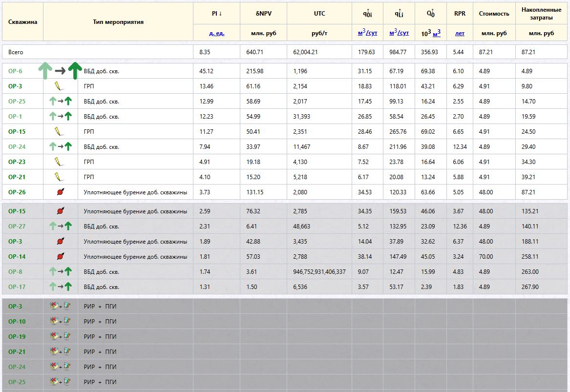Click the ГРП icon for OP-21

pos(59,177)
